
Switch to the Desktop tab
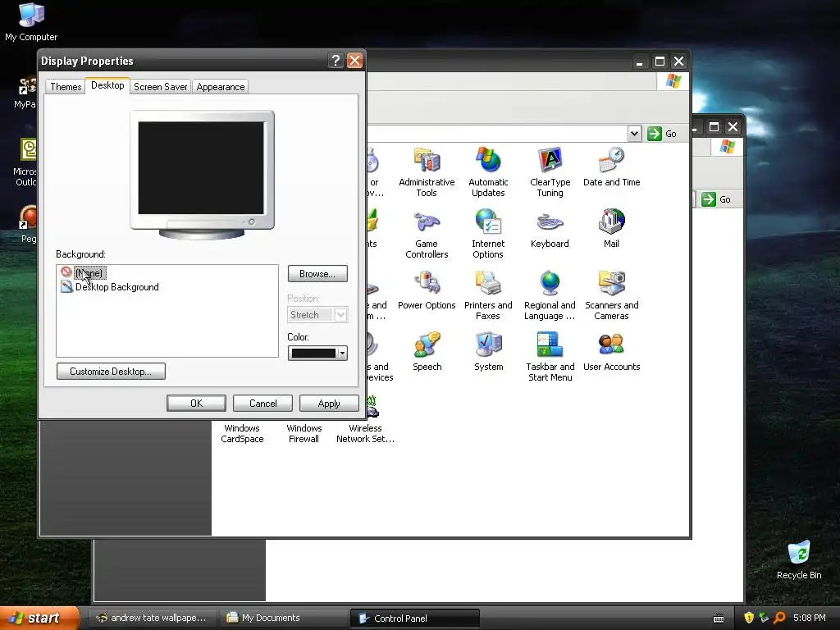pos(107,85)
